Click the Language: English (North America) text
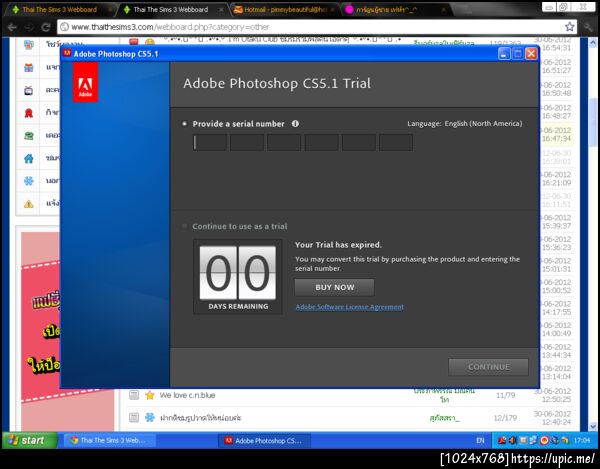The width and height of the screenshot is (600, 469). [465, 124]
